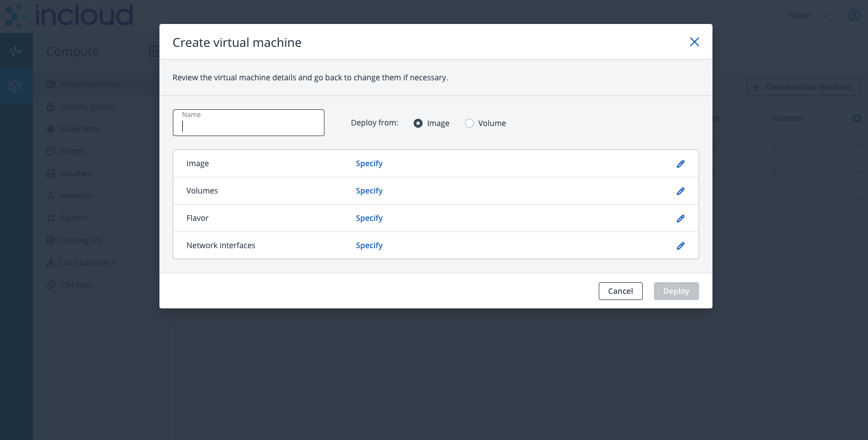Edit Network interfaces via pencil icon

[x=681, y=246]
